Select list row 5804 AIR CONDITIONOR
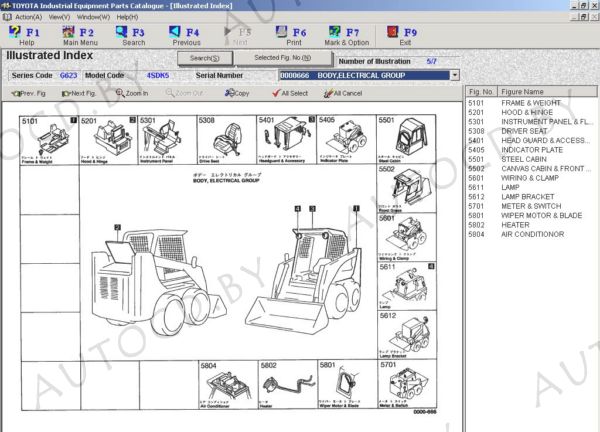The width and height of the screenshot is (600, 432). [x=530, y=234]
